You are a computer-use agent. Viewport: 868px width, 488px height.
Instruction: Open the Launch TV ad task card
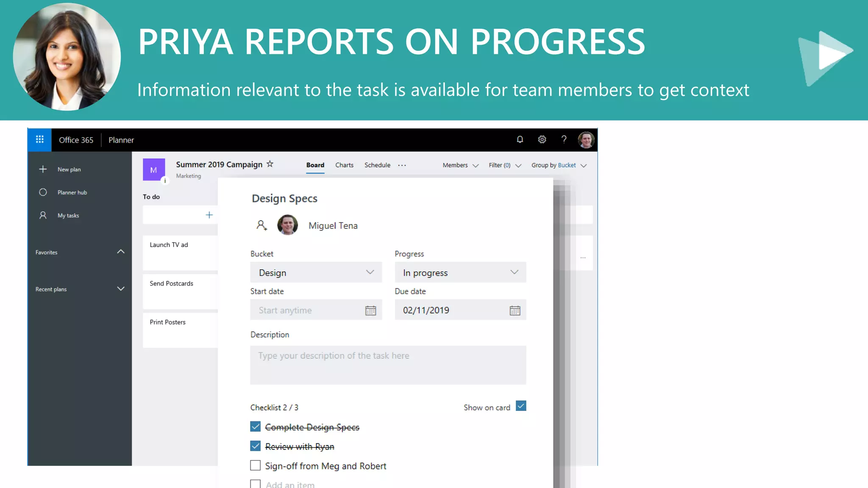[180, 253]
